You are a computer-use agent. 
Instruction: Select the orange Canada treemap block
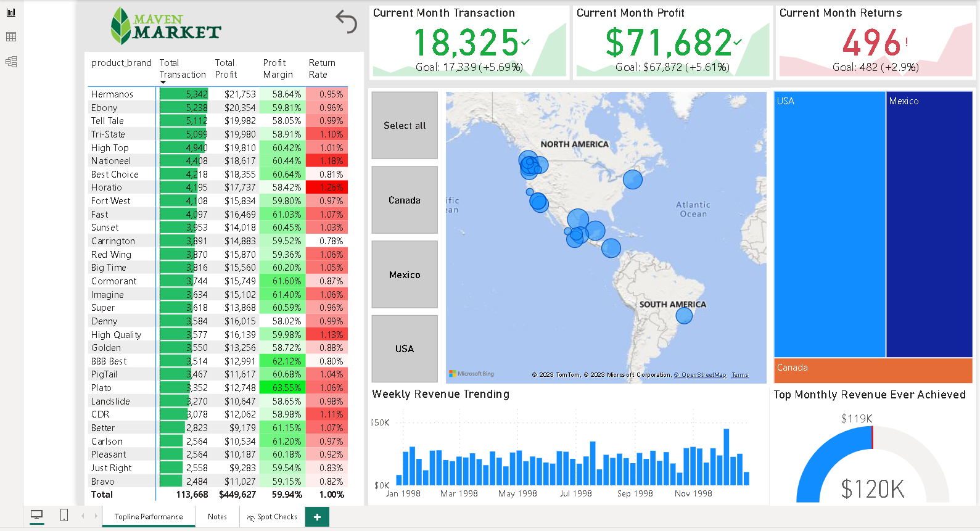click(x=873, y=370)
